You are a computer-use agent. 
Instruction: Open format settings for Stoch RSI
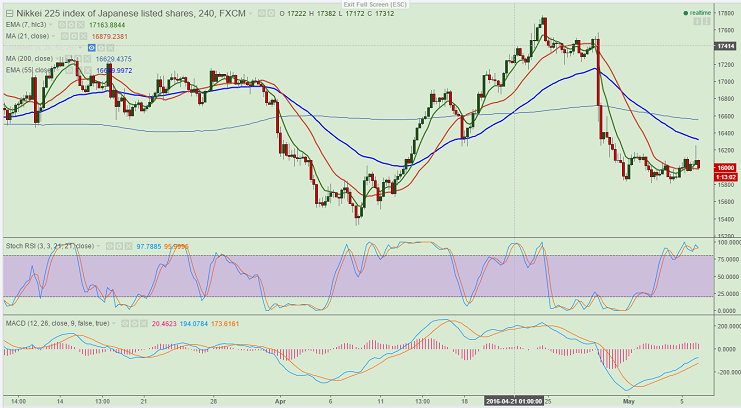pyautogui.click(x=119, y=246)
